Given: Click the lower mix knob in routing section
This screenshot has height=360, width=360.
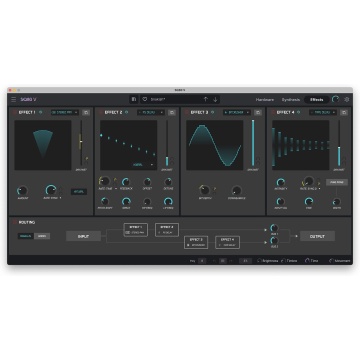Looking at the screenshot, I should (274, 240).
